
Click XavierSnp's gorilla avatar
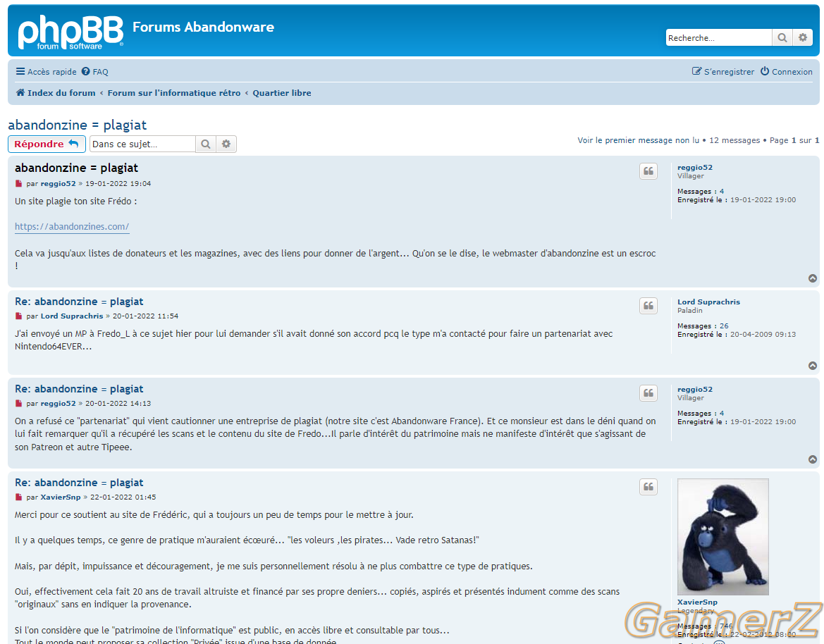point(723,537)
